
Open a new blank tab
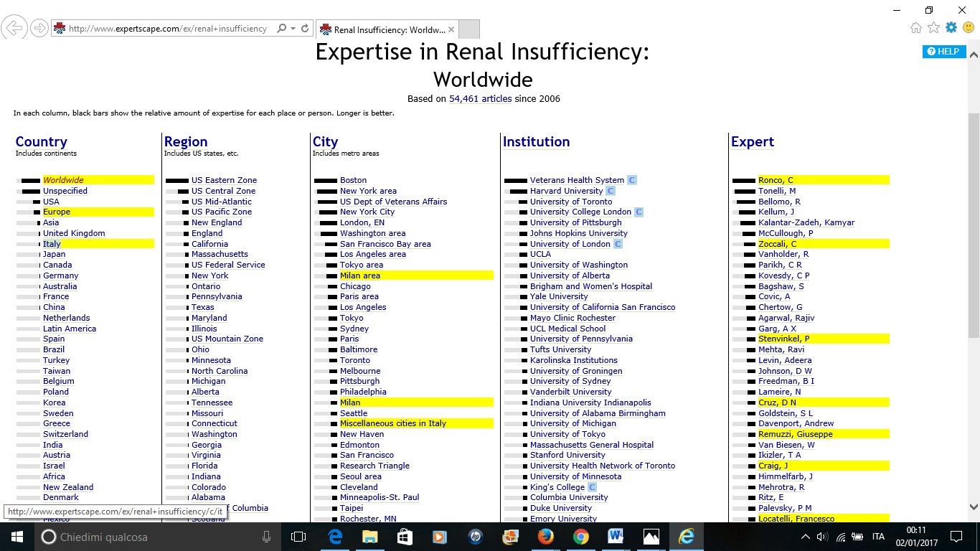pos(468,29)
